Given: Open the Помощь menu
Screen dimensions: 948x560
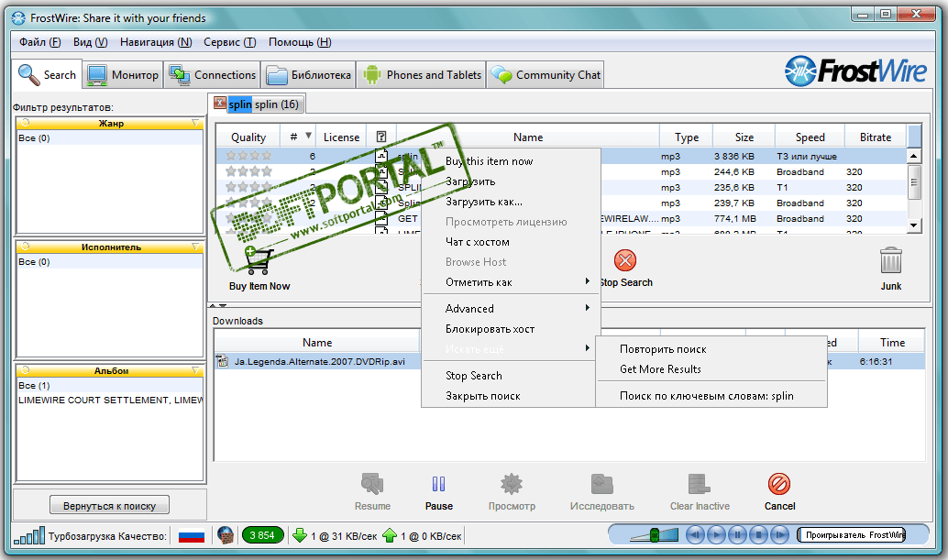Looking at the screenshot, I should click(300, 42).
